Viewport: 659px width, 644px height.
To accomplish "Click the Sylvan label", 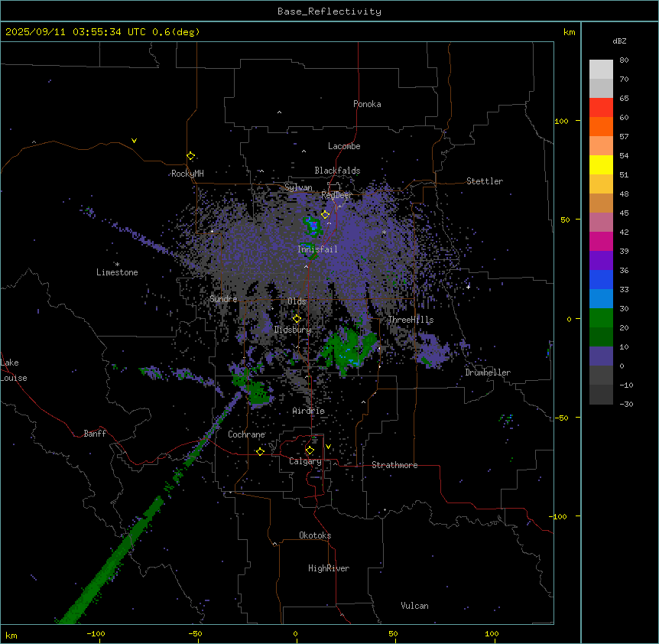I will point(298,187).
